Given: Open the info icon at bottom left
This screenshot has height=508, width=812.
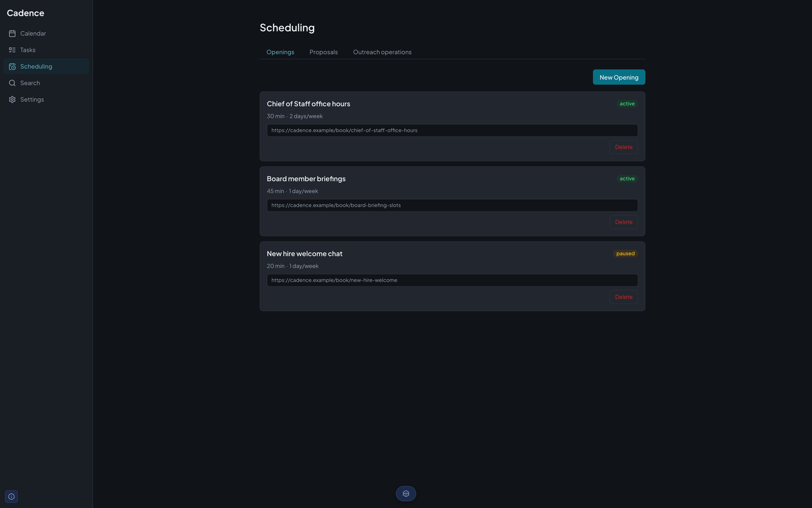Looking at the screenshot, I should [x=11, y=497].
